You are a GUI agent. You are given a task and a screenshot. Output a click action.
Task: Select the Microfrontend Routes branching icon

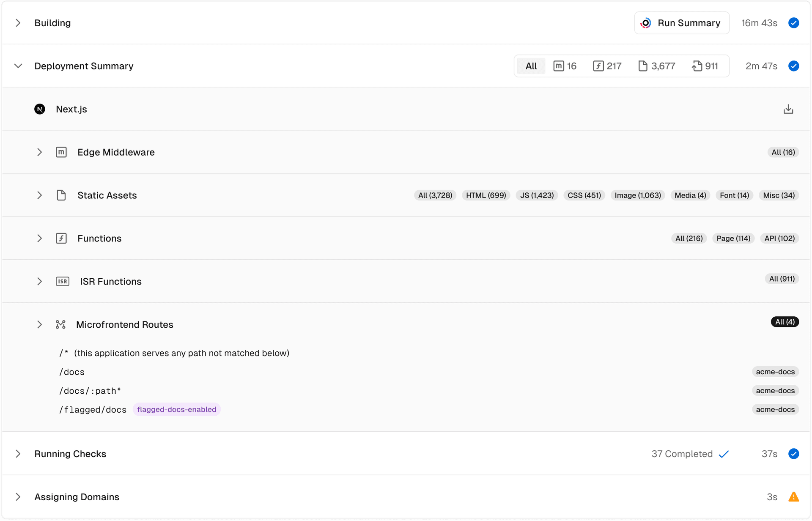tap(61, 324)
